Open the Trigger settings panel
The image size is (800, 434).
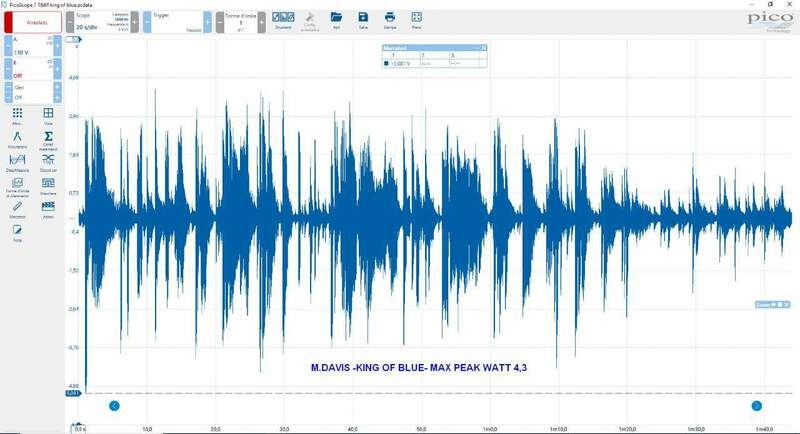click(174, 21)
